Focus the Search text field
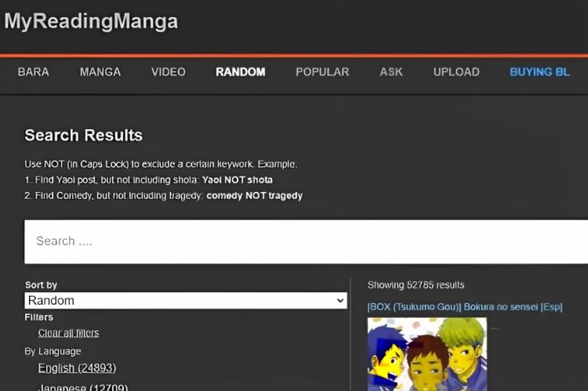 [306, 242]
